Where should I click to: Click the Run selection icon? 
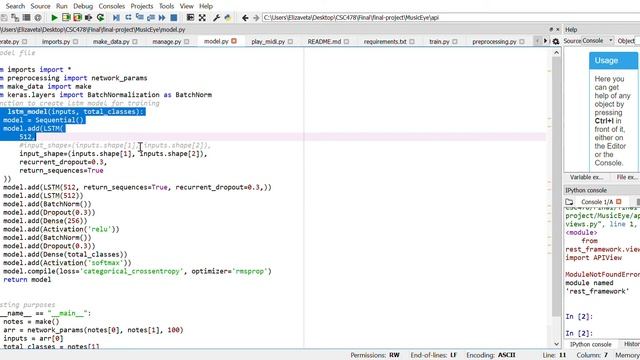click(x=89, y=18)
